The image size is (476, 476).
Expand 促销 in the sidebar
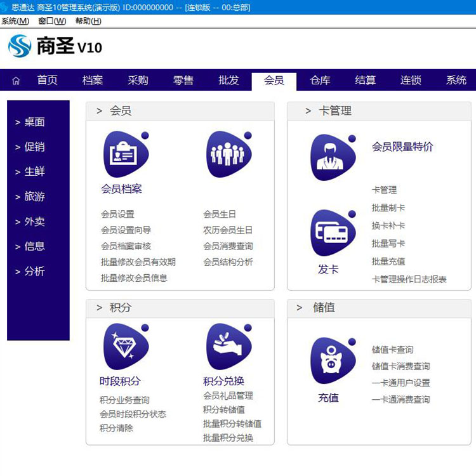point(30,147)
